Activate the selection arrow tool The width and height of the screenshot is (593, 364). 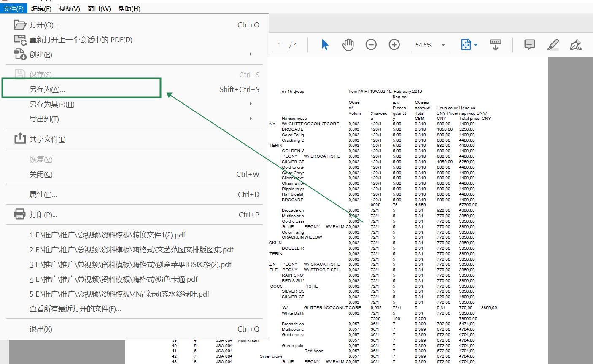coord(325,44)
